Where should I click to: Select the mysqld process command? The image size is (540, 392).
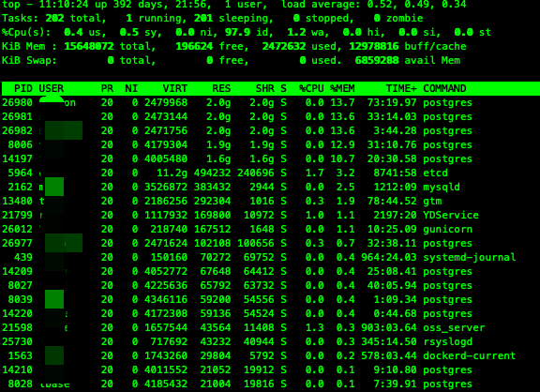coord(442,187)
